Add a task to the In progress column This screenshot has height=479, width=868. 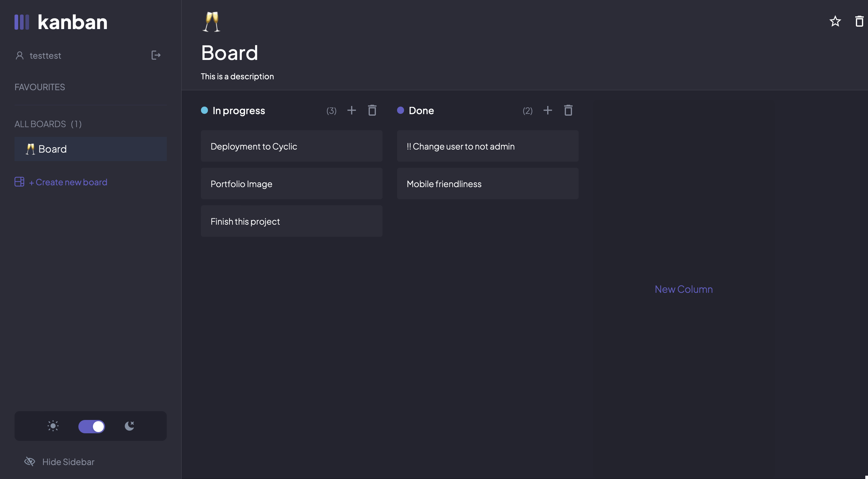click(x=351, y=110)
